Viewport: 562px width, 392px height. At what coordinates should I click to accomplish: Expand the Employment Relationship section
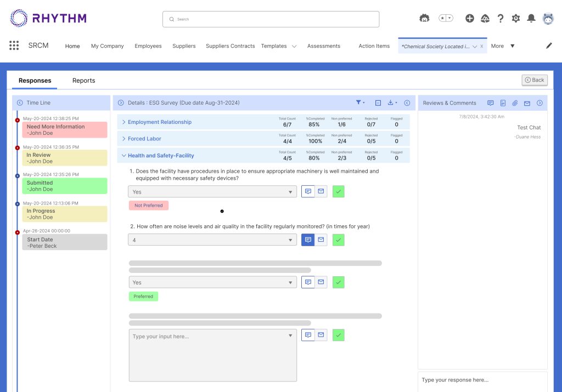(x=124, y=122)
